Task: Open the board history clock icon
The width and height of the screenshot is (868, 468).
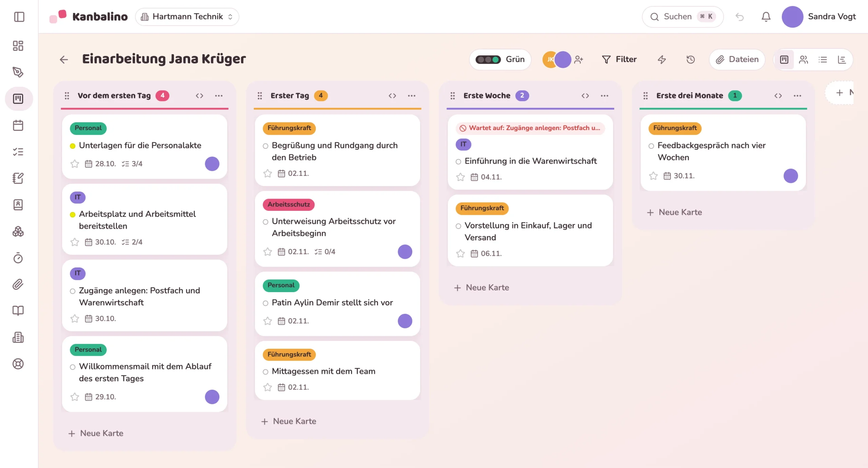Action: (x=691, y=60)
